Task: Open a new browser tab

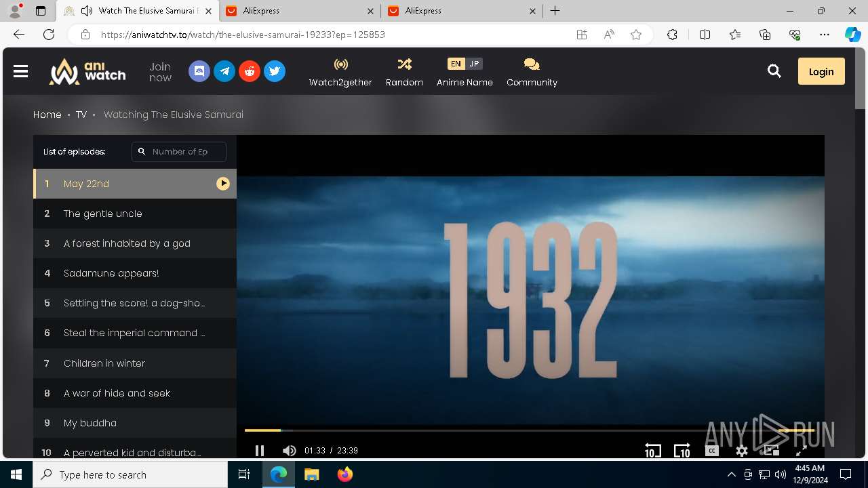Action: pos(555,11)
